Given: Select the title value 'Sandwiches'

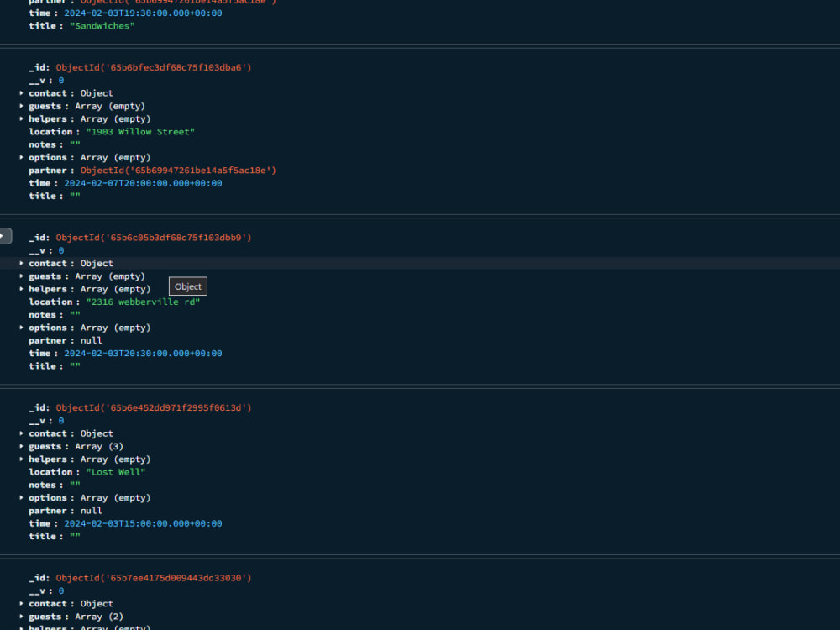Looking at the screenshot, I should click(x=102, y=25).
